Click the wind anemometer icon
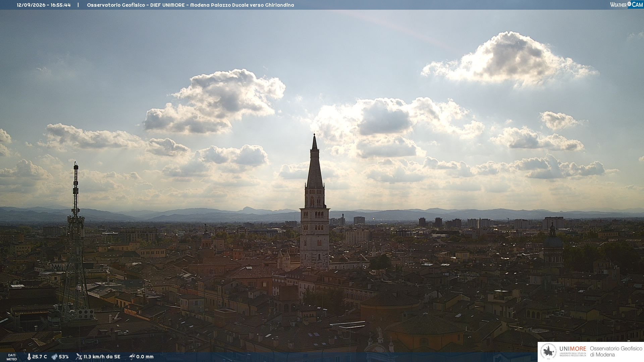This screenshot has height=362, width=644. pos(79,357)
